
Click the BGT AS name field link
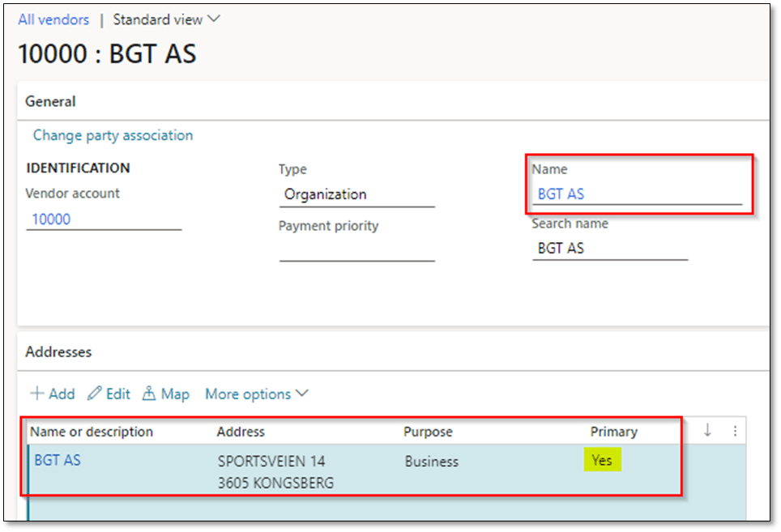(561, 194)
